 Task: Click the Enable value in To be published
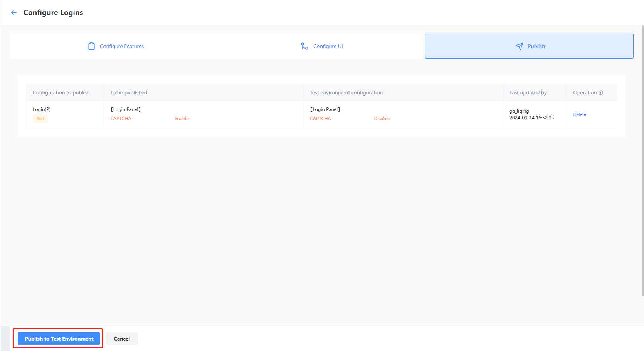(x=182, y=119)
